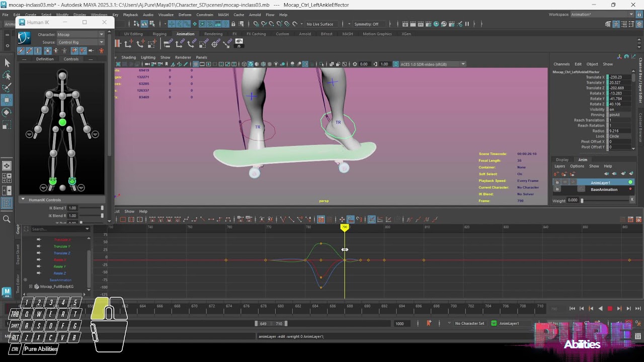Expand the Mocap_FullBodyKG node in the outliner
This screenshot has width=644, height=362.
[x=31, y=287]
